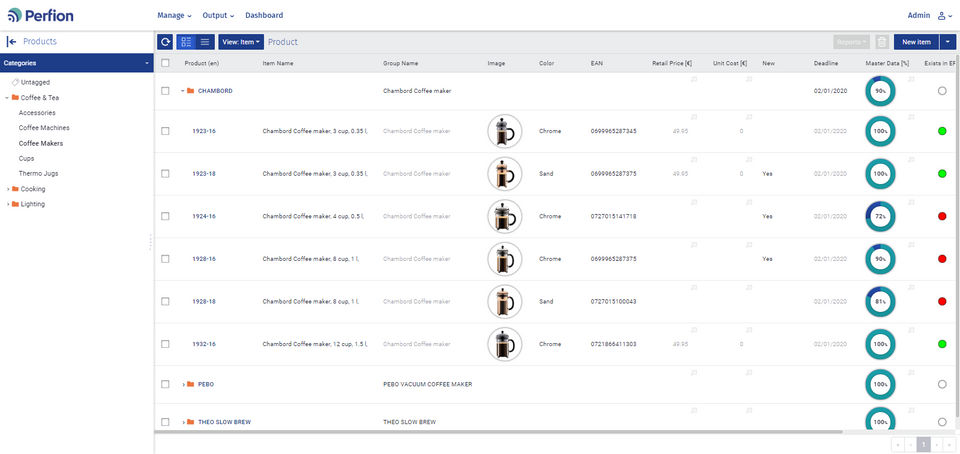
Task: Tick the checkbox for item 1932-16
Action: click(x=165, y=344)
